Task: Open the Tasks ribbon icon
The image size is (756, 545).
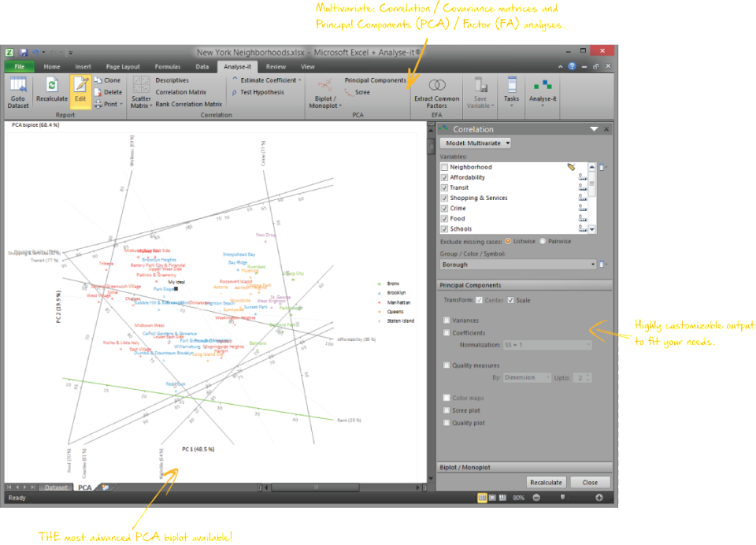Action: tap(512, 91)
